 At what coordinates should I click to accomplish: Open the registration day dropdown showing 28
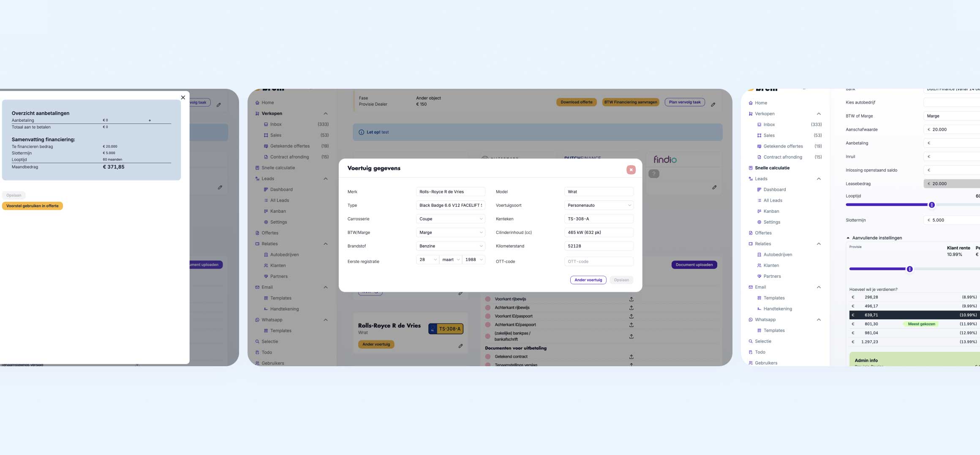427,260
